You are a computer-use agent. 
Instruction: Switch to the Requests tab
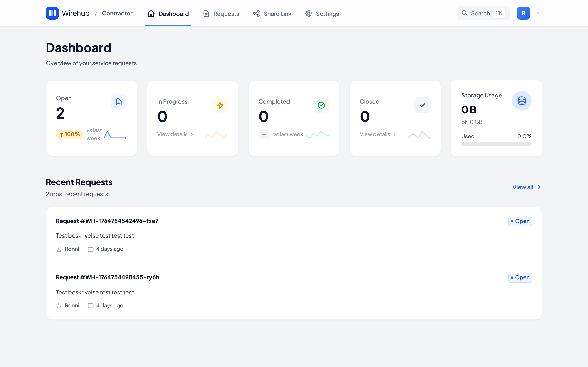[x=221, y=14]
